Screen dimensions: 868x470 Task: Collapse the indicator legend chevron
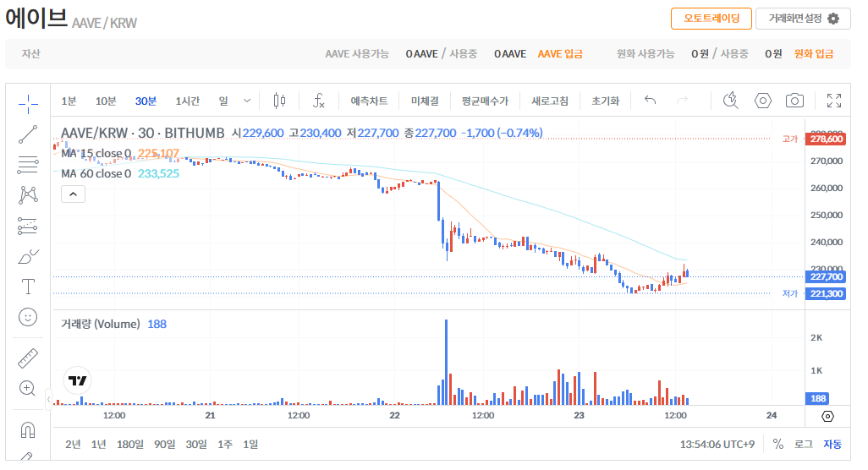(74, 194)
